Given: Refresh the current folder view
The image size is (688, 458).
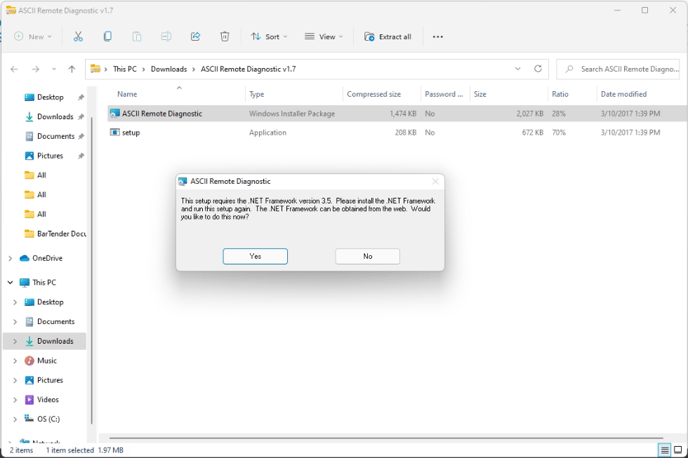Looking at the screenshot, I should pyautogui.click(x=538, y=69).
